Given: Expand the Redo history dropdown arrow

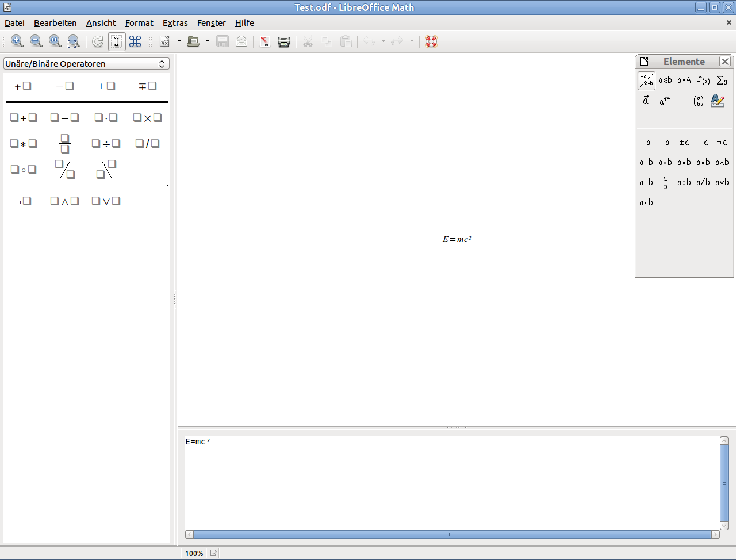Looking at the screenshot, I should [x=412, y=41].
